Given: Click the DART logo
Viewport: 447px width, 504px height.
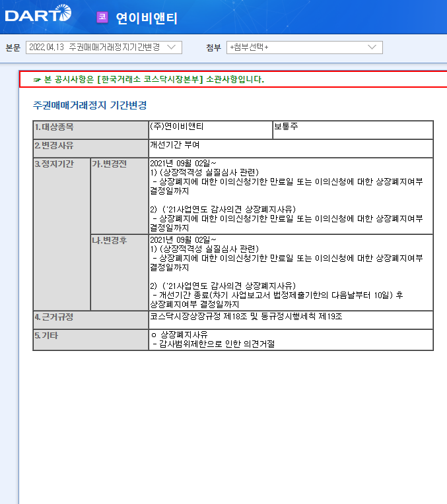Looking at the screenshot, I should tap(38, 13).
